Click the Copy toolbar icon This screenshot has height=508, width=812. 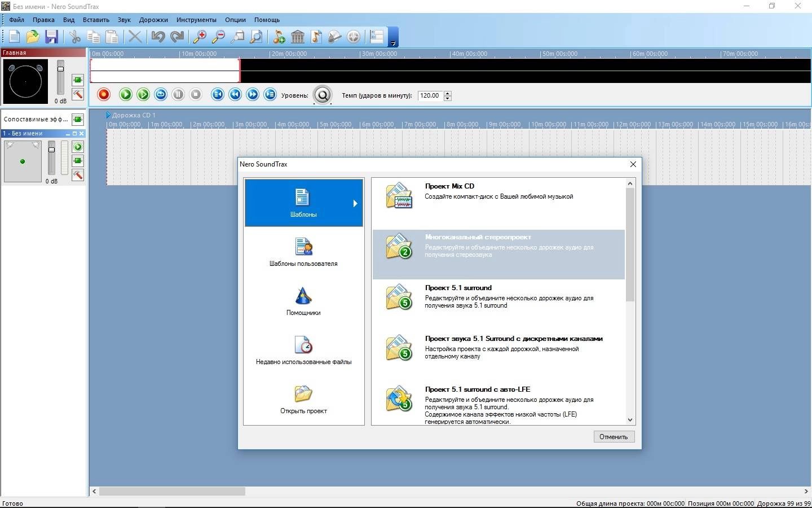(x=94, y=37)
